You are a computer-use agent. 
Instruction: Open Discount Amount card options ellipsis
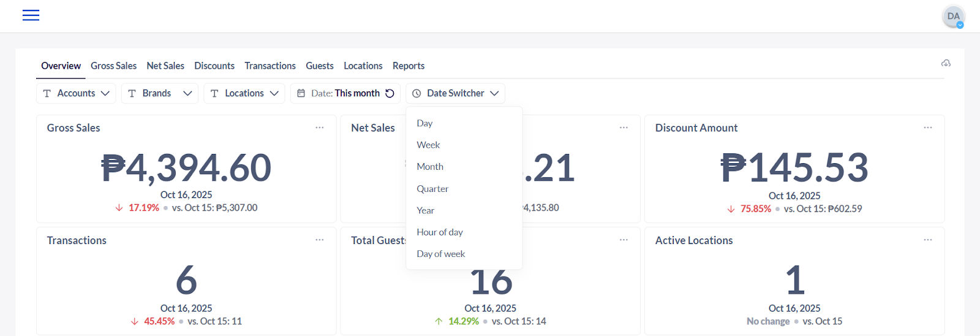927,128
